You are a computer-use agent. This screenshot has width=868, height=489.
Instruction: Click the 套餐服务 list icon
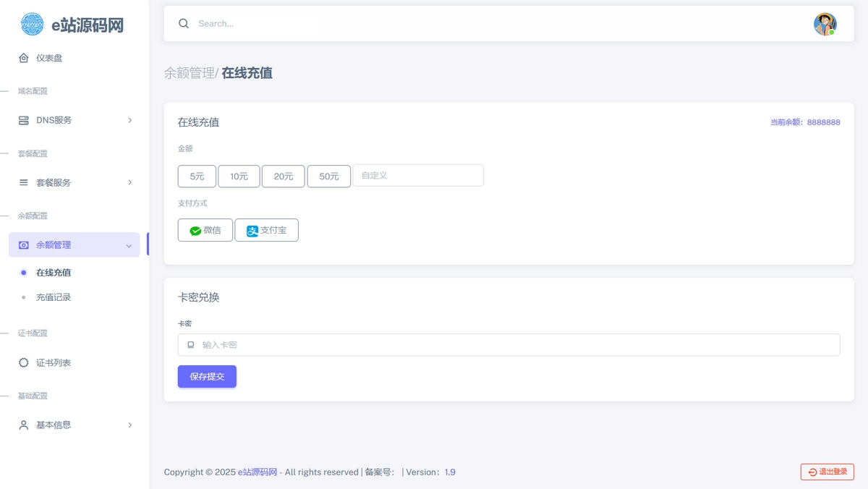point(24,183)
